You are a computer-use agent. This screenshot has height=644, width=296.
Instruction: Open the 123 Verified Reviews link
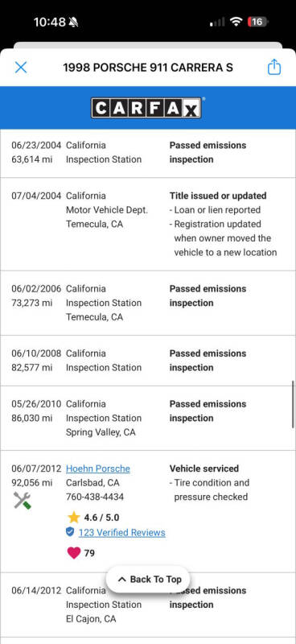(122, 533)
